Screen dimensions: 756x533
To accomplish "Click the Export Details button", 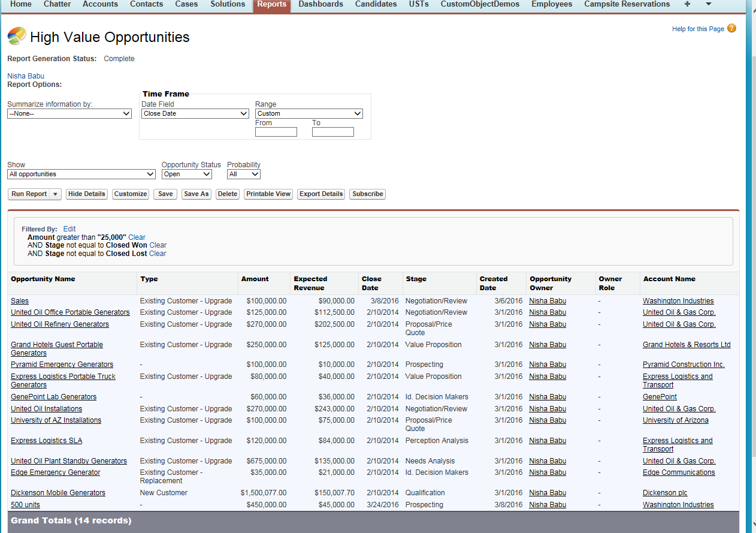I will (320, 194).
